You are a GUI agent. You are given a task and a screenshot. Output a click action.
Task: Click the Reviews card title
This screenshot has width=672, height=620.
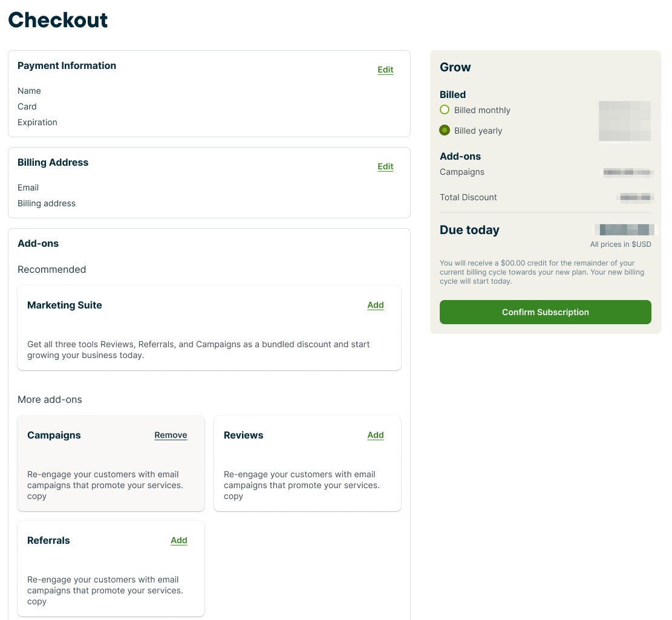tap(244, 436)
